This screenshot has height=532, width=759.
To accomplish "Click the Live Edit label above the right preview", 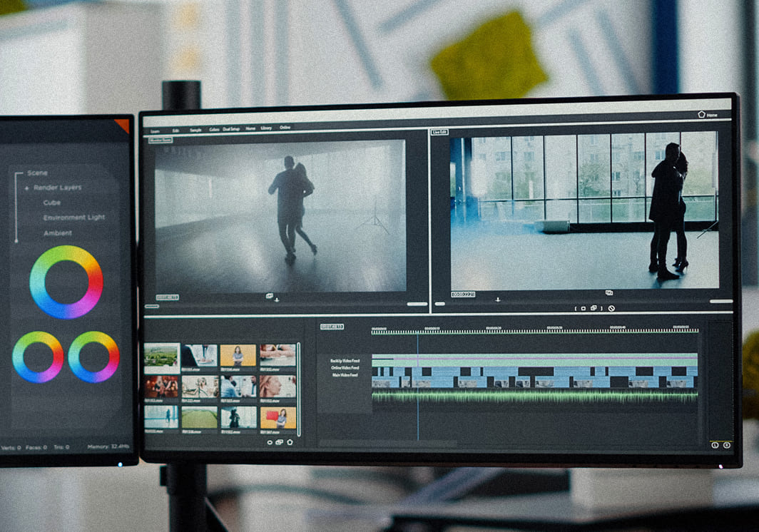I will coord(439,132).
